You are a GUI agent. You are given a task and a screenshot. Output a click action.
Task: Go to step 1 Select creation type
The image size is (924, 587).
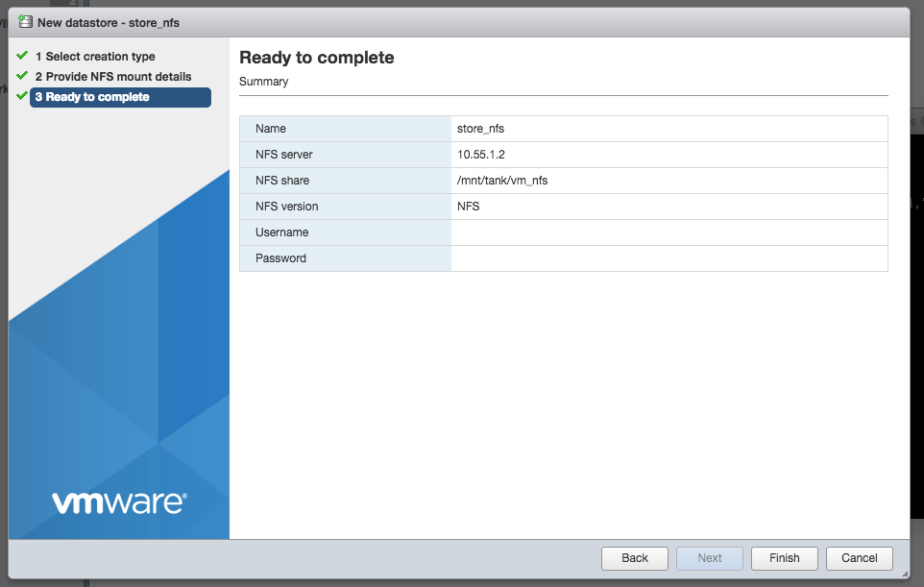95,57
